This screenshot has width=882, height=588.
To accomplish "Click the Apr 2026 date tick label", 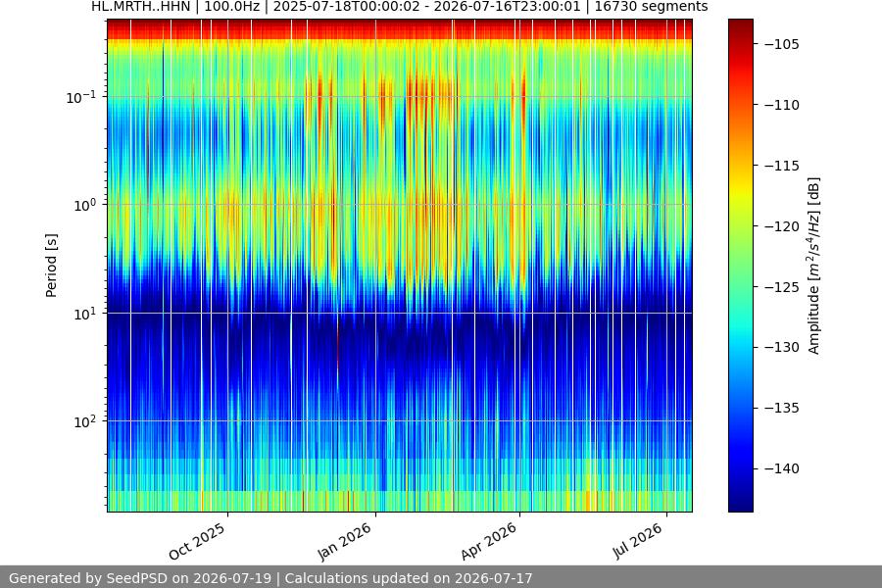I will (488, 541).
